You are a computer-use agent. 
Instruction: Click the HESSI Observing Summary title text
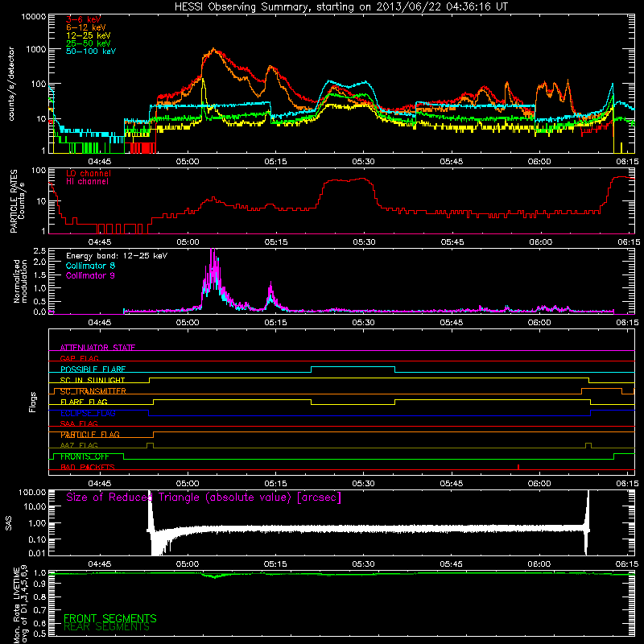[x=341, y=7]
